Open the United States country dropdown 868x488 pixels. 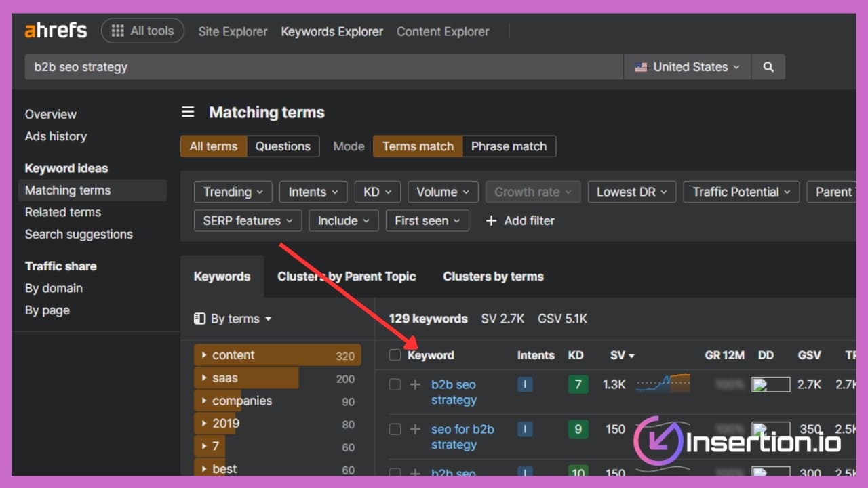[x=687, y=67]
